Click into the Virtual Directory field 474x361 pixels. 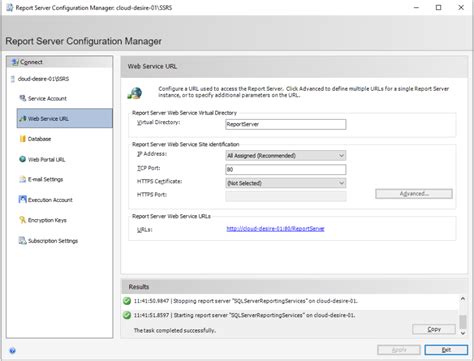[286, 124]
